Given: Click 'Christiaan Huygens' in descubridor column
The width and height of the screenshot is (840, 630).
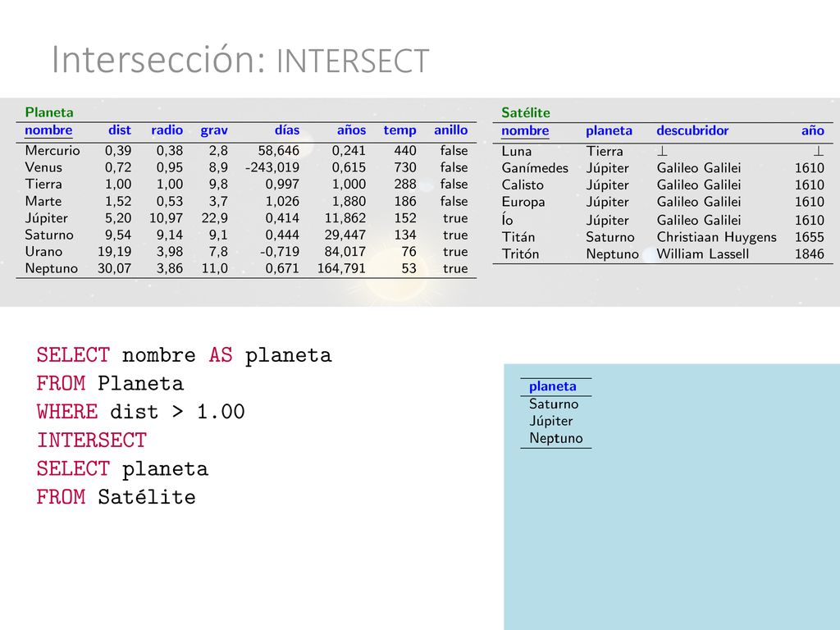Looking at the screenshot, I should point(716,237).
